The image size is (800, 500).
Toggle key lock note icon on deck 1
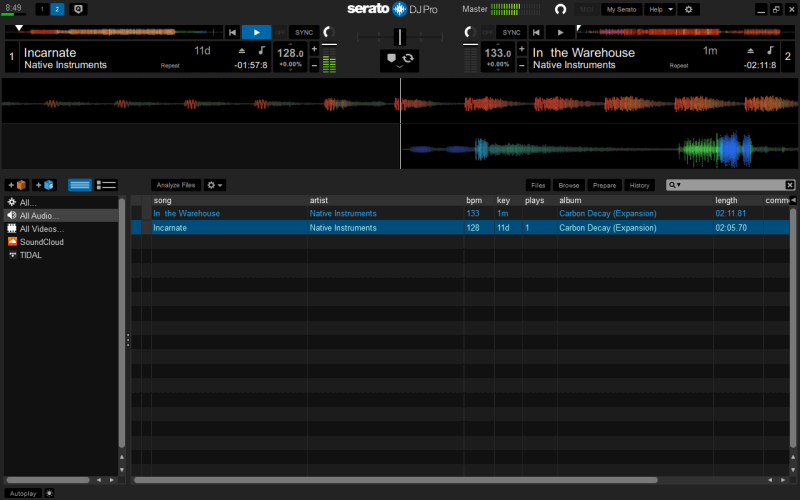click(x=262, y=50)
